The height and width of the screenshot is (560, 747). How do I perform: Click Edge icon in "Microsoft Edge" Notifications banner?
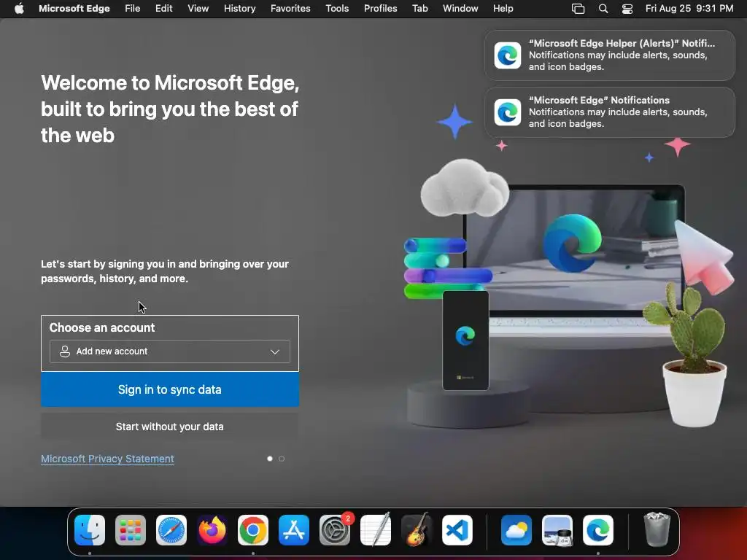click(508, 112)
